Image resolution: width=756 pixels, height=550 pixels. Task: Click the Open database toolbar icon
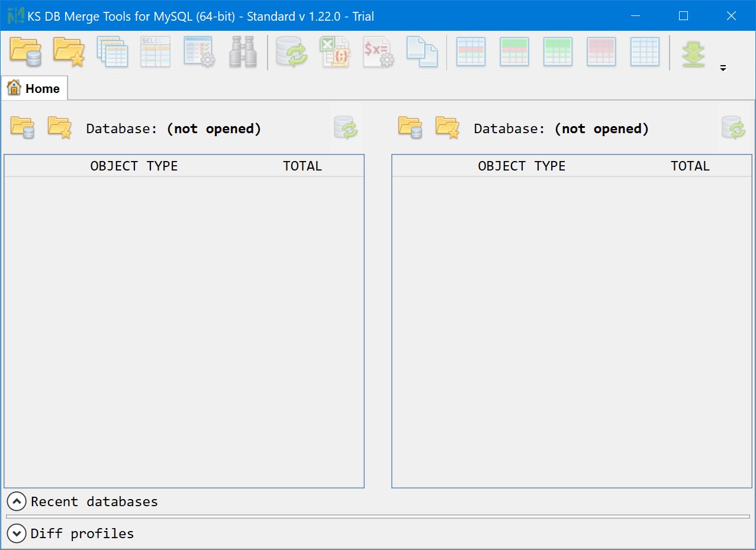tap(25, 52)
